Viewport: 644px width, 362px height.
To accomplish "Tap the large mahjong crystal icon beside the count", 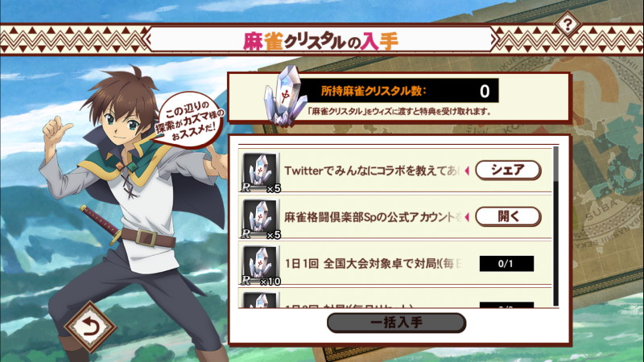I will [286, 96].
